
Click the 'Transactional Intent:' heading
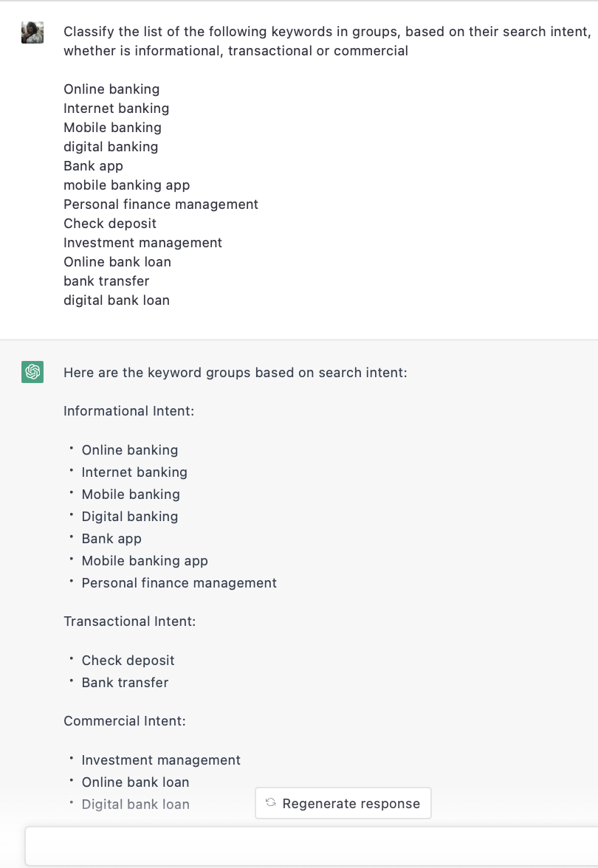pyautogui.click(x=129, y=621)
